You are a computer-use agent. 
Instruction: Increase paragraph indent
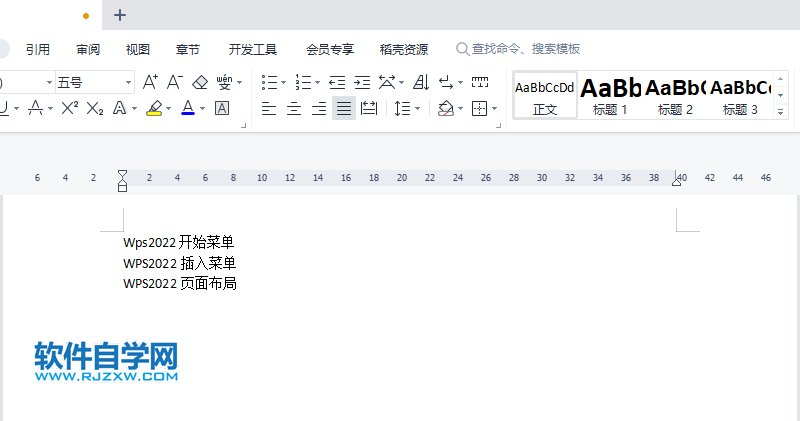point(362,82)
